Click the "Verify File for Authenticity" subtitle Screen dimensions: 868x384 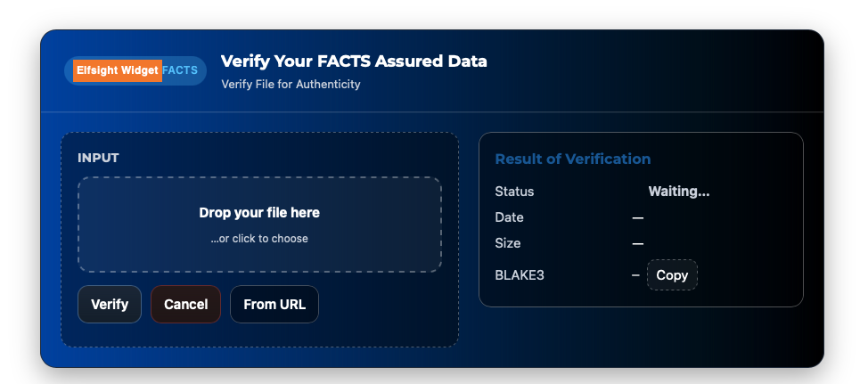[291, 85]
